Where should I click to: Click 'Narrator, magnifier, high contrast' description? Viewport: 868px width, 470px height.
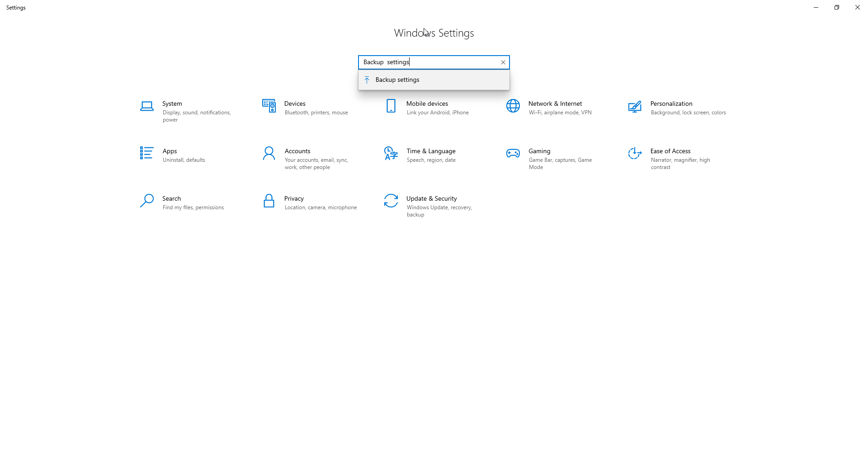[x=680, y=164]
